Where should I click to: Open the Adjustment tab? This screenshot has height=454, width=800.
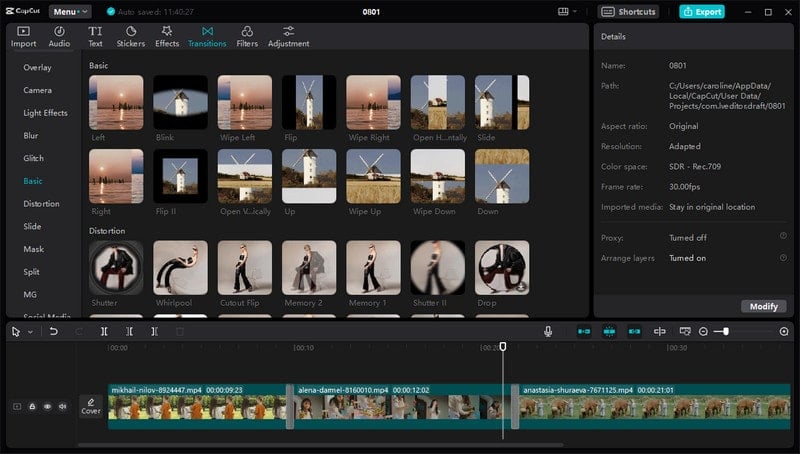click(x=288, y=37)
